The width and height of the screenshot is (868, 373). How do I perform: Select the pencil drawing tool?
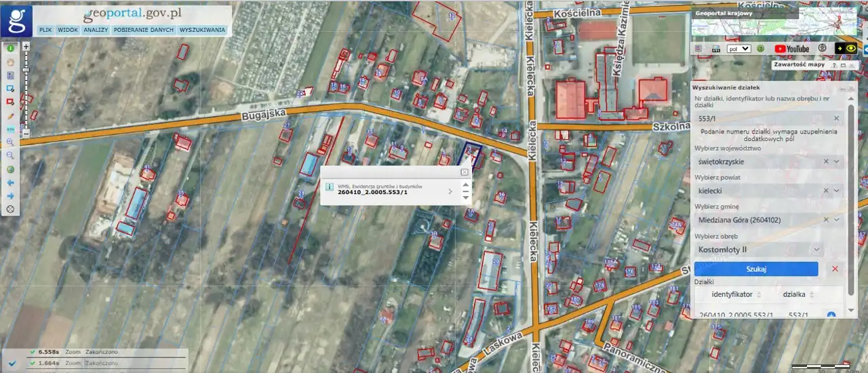tap(10, 115)
